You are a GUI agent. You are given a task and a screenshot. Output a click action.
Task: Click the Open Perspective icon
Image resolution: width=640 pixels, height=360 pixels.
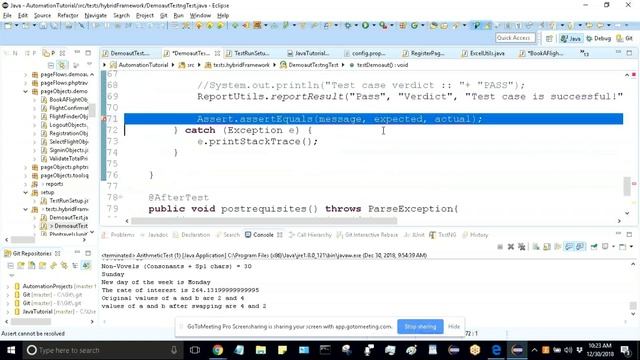[x=549, y=38]
